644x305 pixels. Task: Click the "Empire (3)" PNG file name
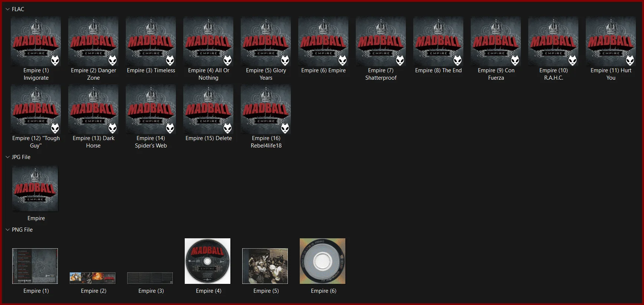point(151,291)
